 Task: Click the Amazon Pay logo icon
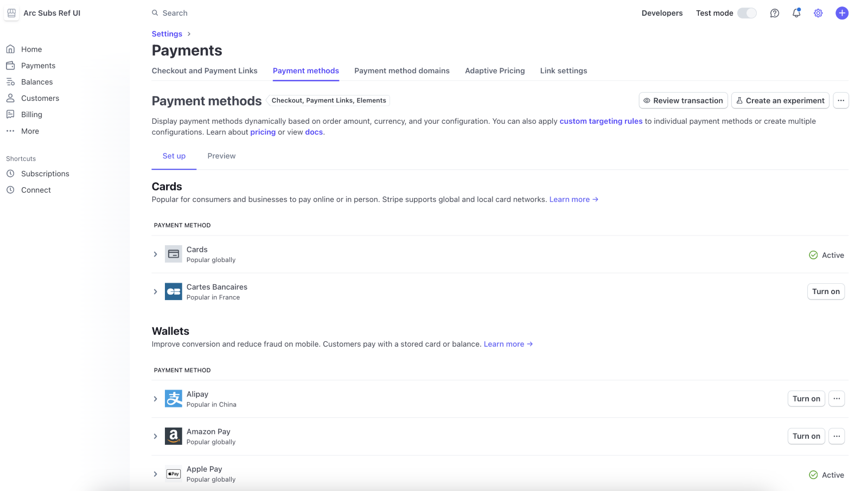(174, 436)
